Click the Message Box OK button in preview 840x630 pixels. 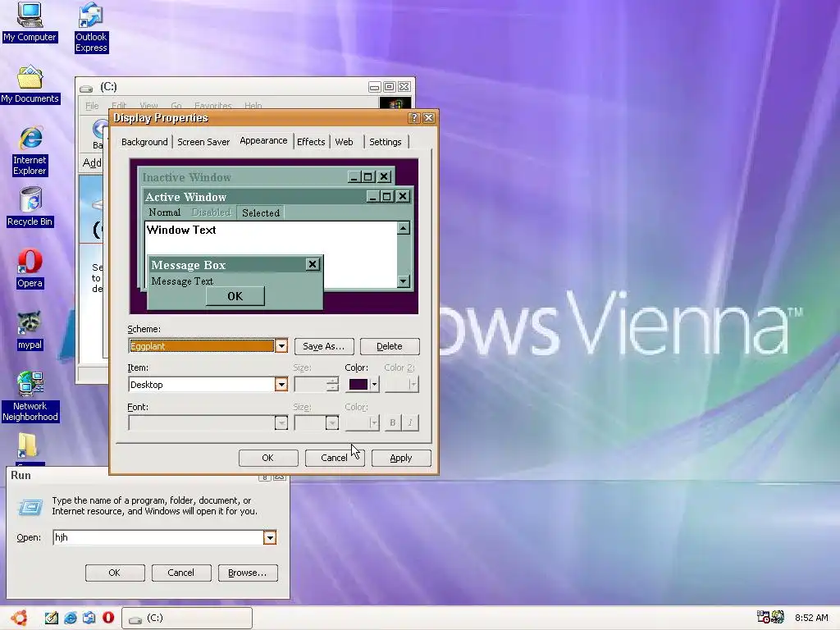(235, 296)
